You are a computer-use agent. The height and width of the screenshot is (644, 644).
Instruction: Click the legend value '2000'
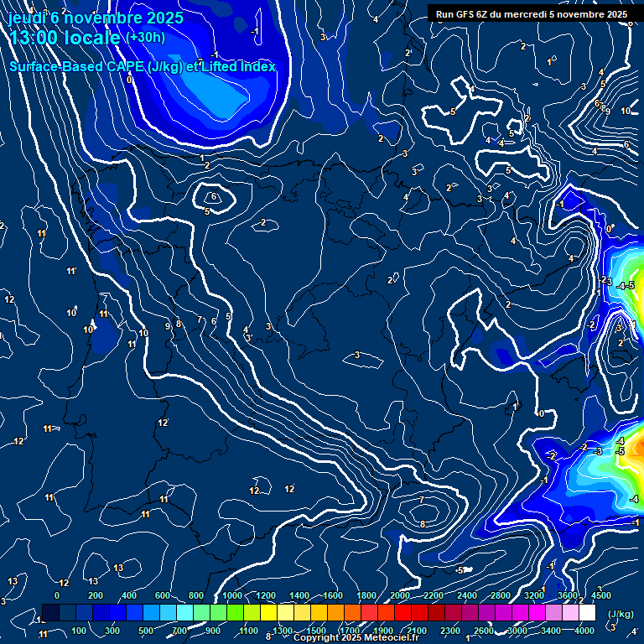click(400, 595)
